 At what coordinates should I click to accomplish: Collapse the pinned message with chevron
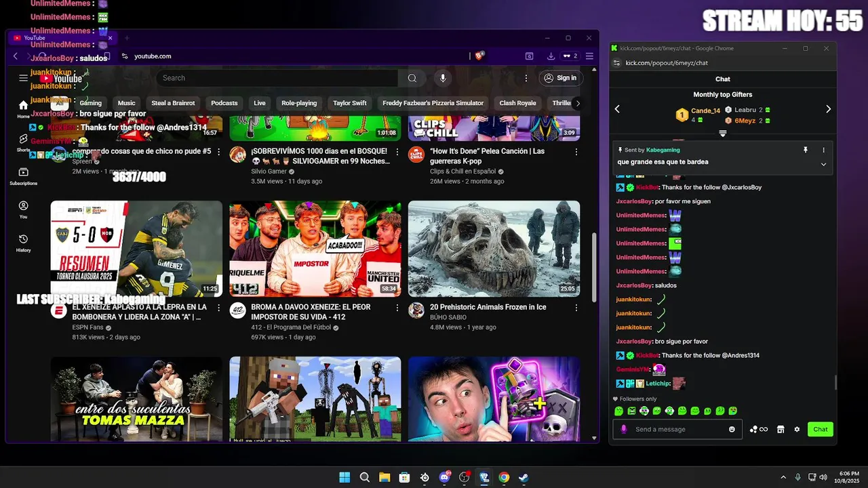point(823,164)
